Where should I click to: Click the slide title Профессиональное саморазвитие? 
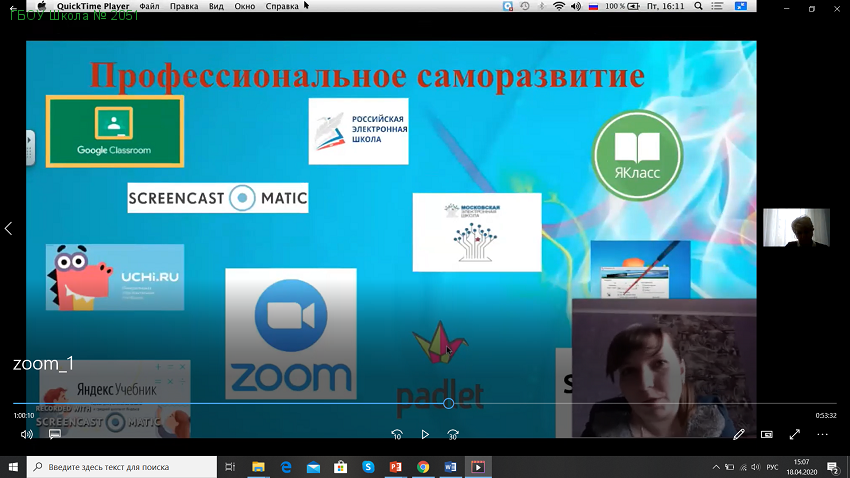(367, 75)
